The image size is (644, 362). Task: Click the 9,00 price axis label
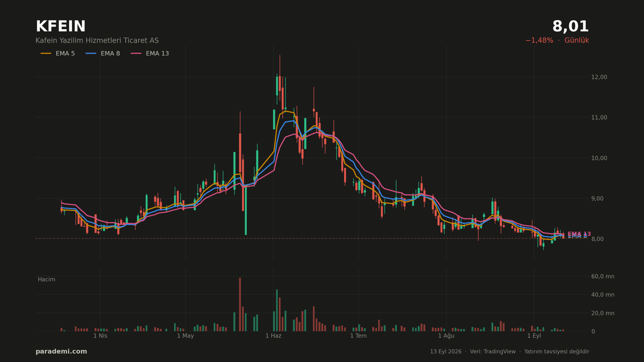pos(597,198)
